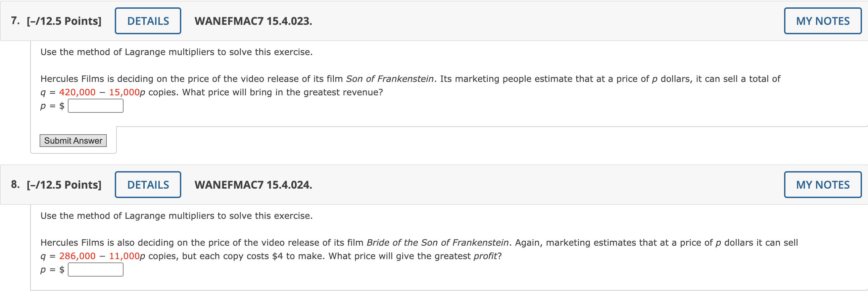Screen dimensions: 868x292
Task: Click question 7's points label
Action: click(64, 21)
